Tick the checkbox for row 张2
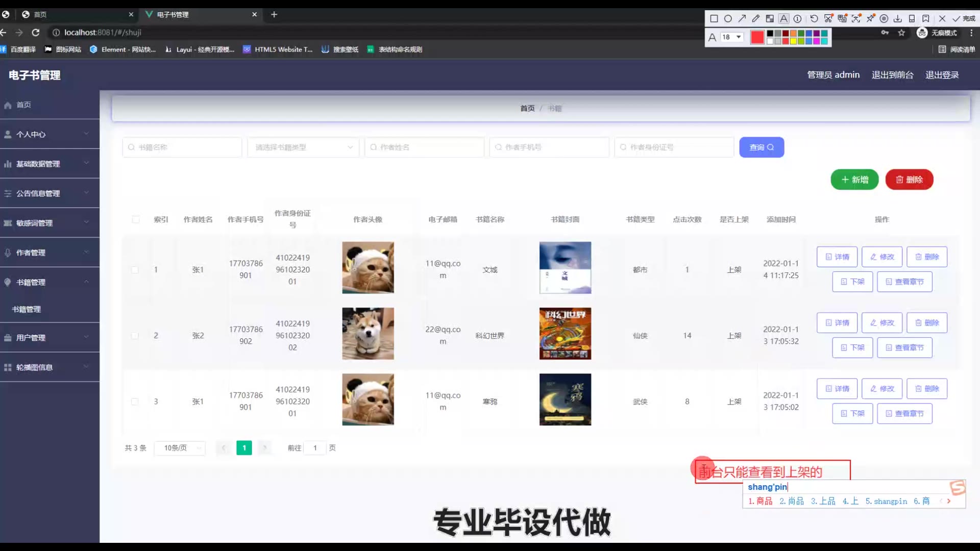Screen dimensions: 980x551 pos(135,336)
